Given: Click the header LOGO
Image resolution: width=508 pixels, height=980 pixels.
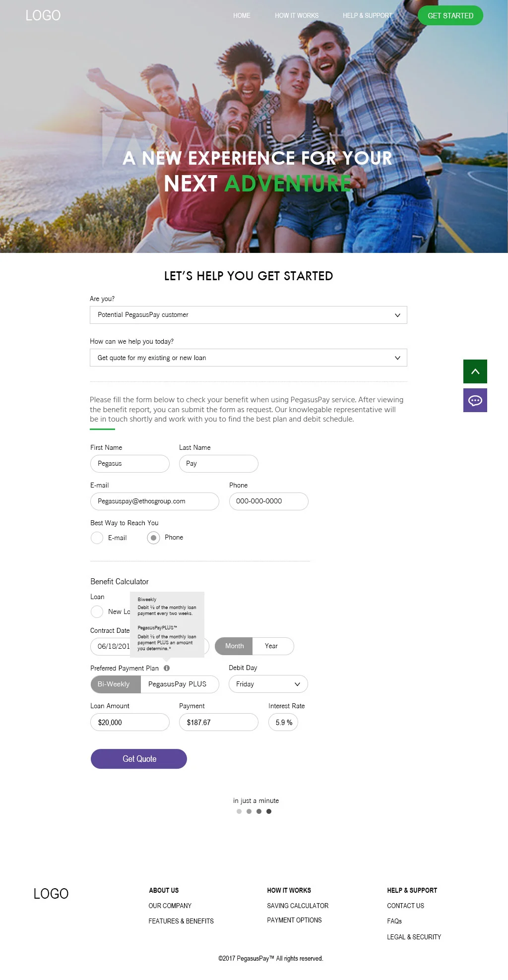Looking at the screenshot, I should point(43,15).
